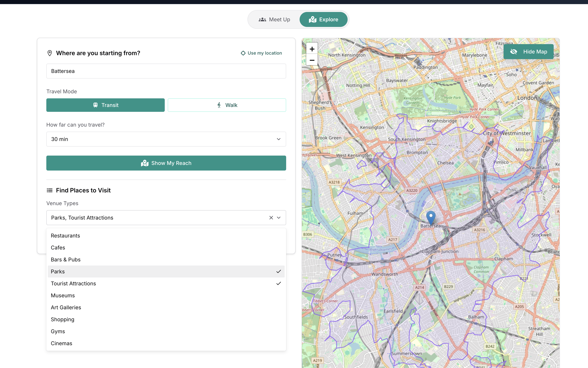
Task: Select Walk travel mode
Action: click(227, 105)
